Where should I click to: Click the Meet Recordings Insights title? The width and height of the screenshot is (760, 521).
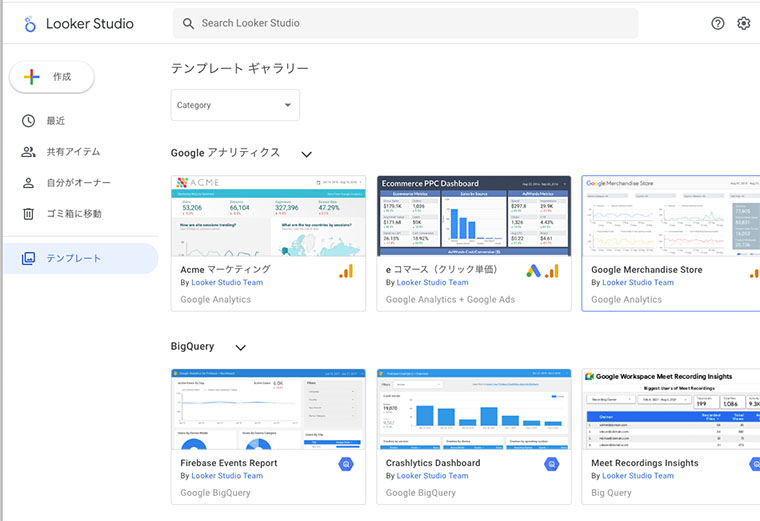pos(645,463)
